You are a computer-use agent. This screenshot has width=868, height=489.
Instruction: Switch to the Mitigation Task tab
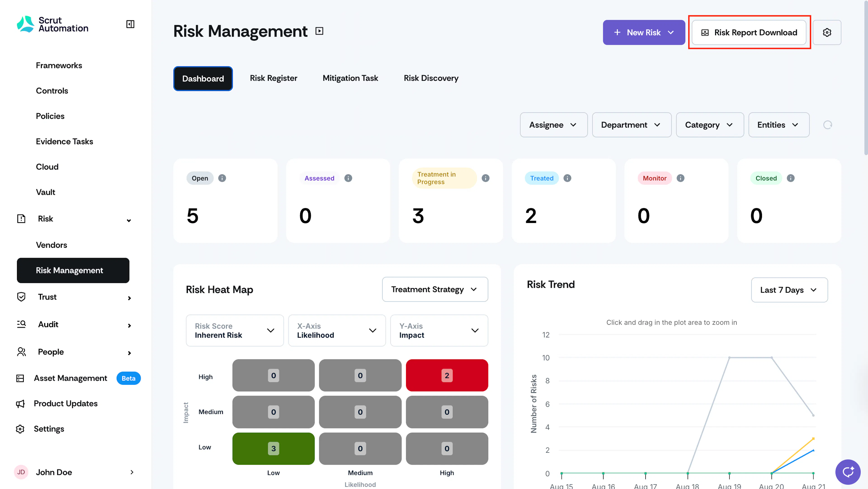pos(350,78)
